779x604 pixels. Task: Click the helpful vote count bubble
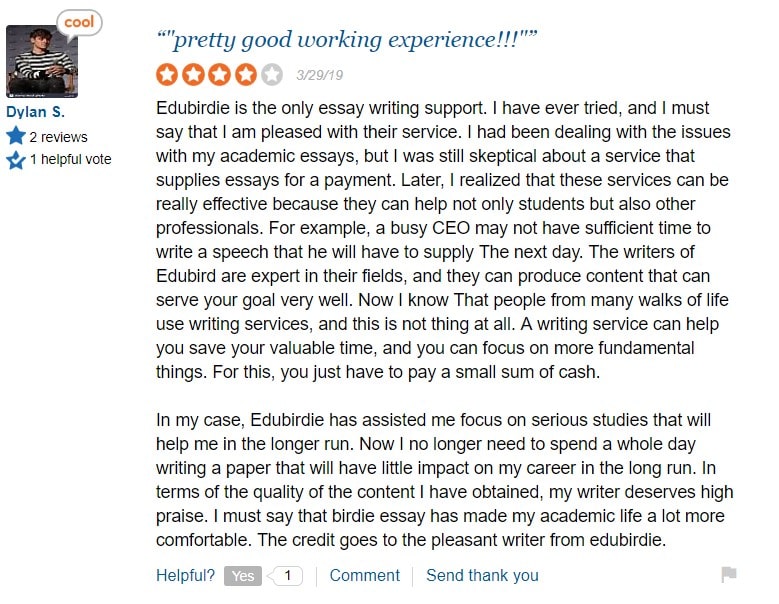(x=285, y=576)
